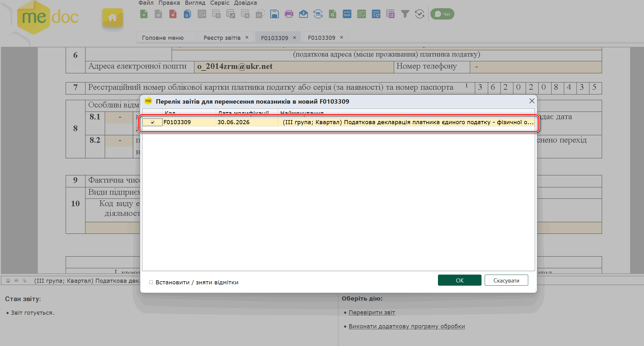
Task: Click the green document search icon
Action: [x=333, y=14]
